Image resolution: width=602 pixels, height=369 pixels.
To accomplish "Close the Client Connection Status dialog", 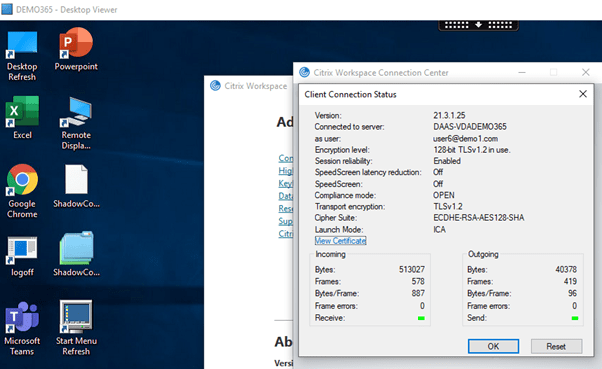I will tap(583, 94).
